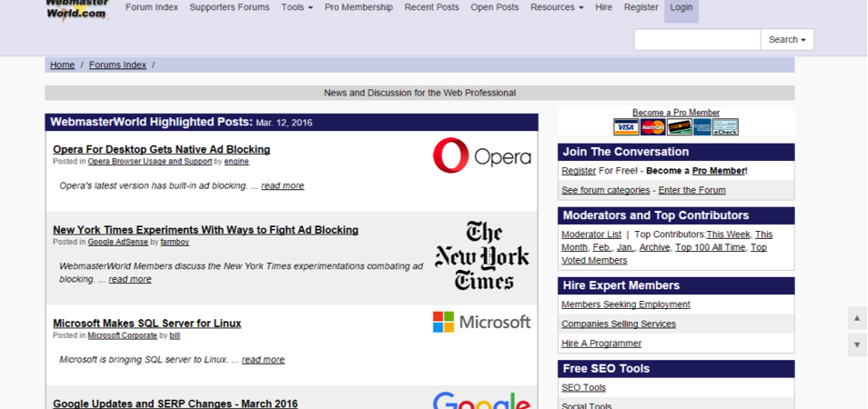The image size is (868, 409).
Task: Click the Register link in Join The Conversation
Action: [x=579, y=171]
